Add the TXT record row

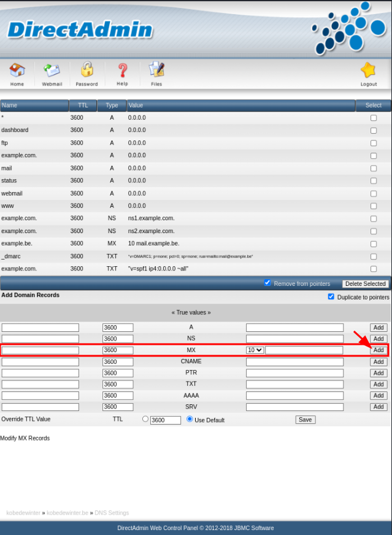click(x=379, y=384)
